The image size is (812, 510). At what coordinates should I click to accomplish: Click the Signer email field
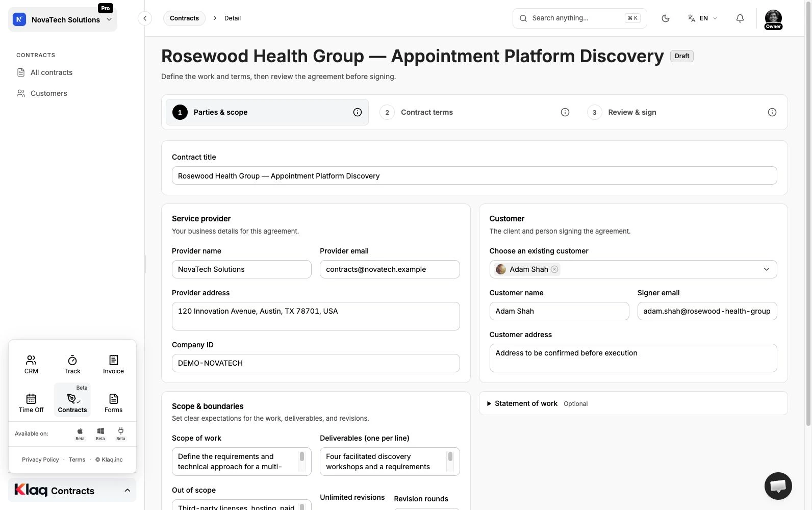pyautogui.click(x=707, y=311)
